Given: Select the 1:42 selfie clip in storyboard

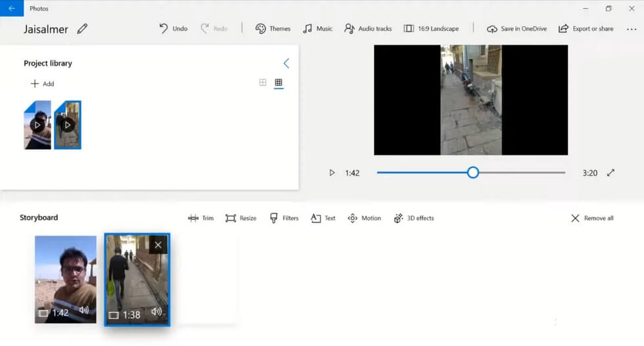Looking at the screenshot, I should coord(66,280).
